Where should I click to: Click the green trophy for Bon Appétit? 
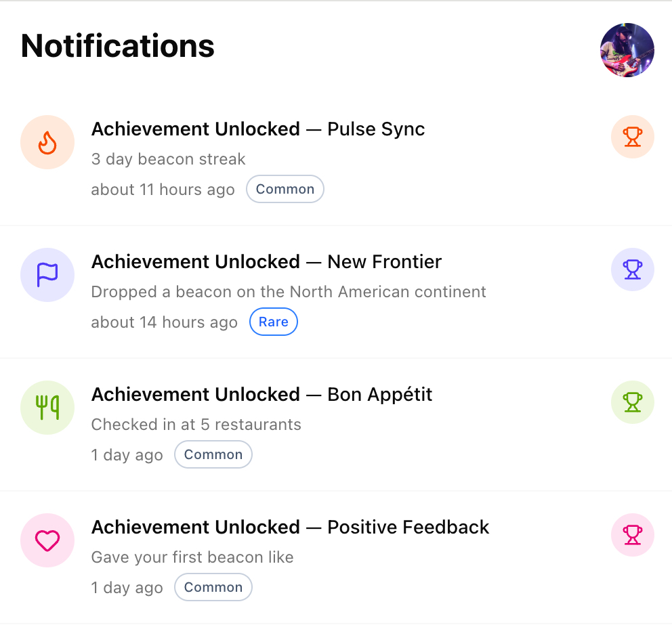[632, 402]
